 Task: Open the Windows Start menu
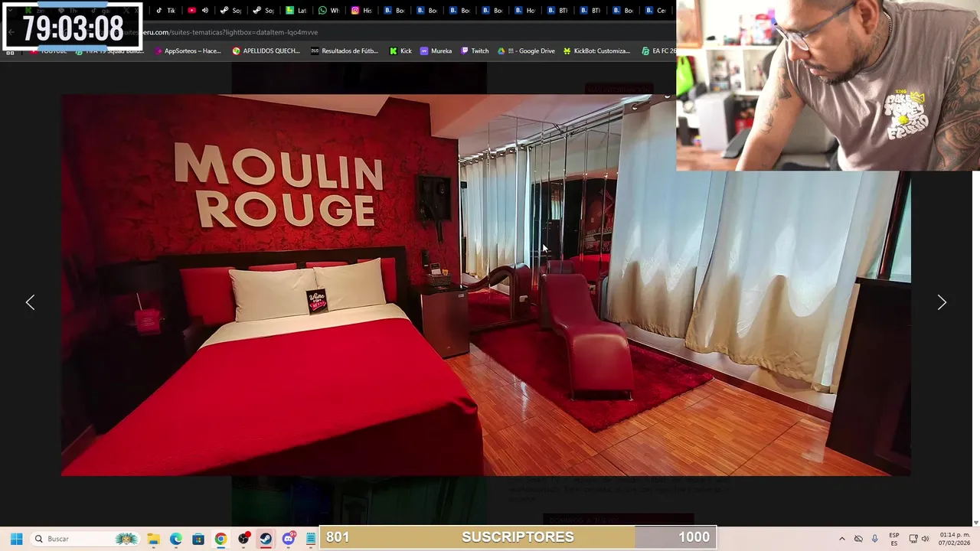(x=16, y=539)
